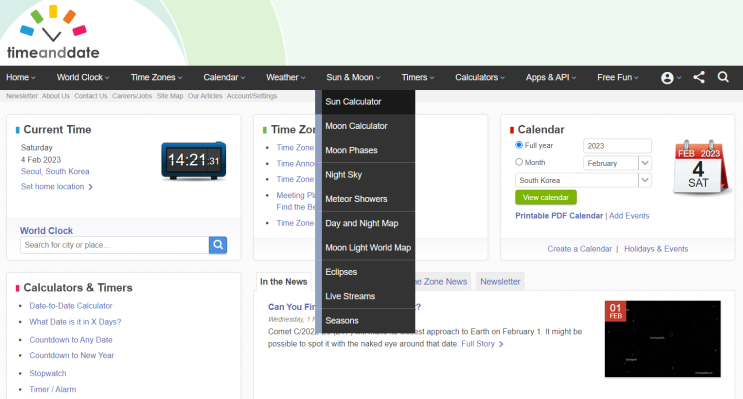Click the Add Events link
Screen dimensions: 743x399
pyautogui.click(x=629, y=216)
